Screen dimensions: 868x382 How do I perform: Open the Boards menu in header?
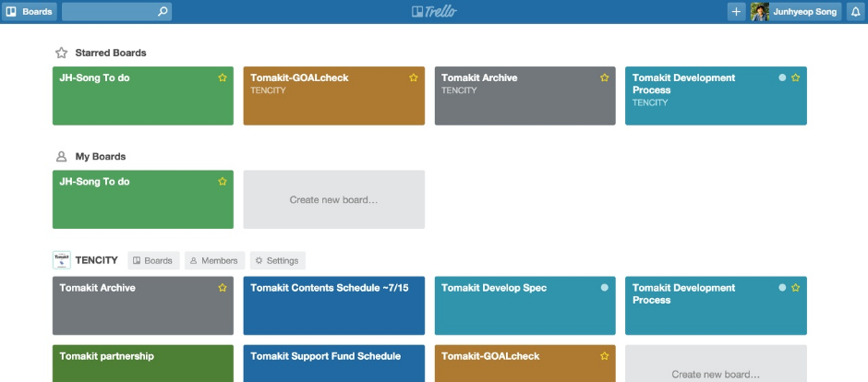30,12
